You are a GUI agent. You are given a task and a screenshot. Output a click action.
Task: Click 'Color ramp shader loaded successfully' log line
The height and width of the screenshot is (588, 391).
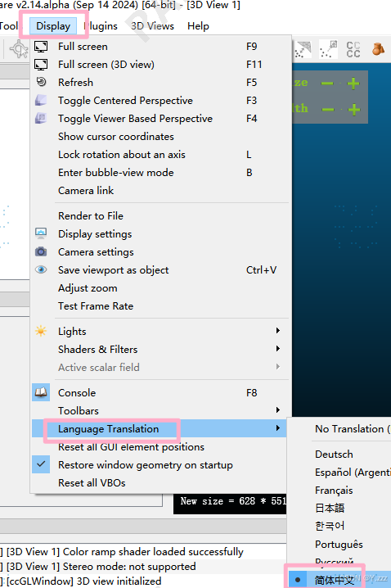143,552
